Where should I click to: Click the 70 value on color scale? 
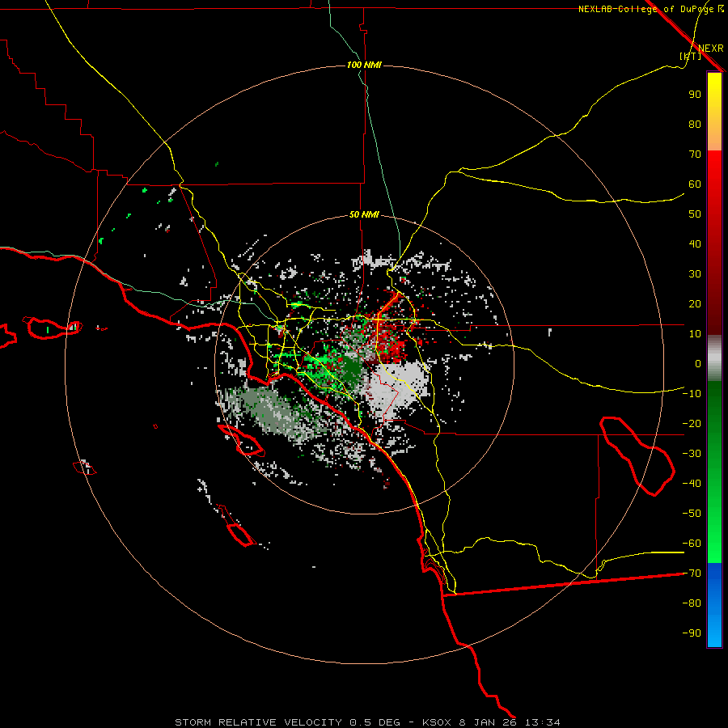(x=695, y=154)
